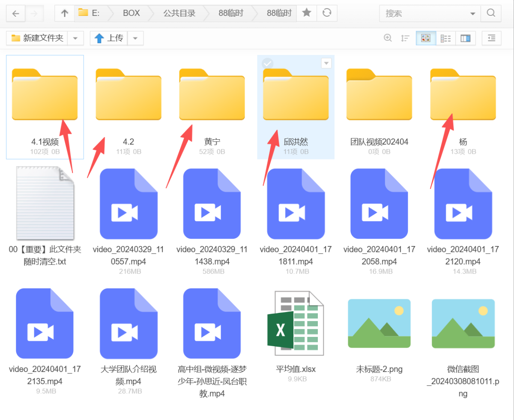
Task: Click the 586MB size text
Action: coord(212,272)
